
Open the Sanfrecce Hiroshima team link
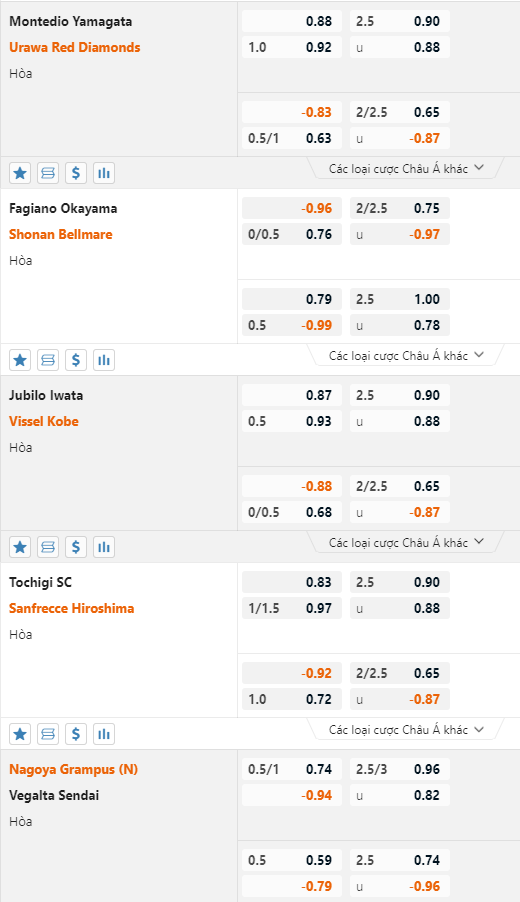click(x=72, y=608)
